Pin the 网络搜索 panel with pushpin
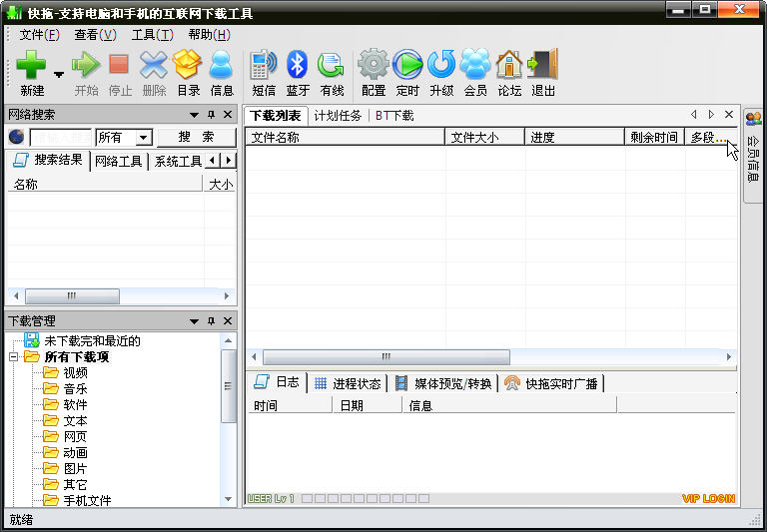The width and height of the screenshot is (767, 532). (x=211, y=115)
